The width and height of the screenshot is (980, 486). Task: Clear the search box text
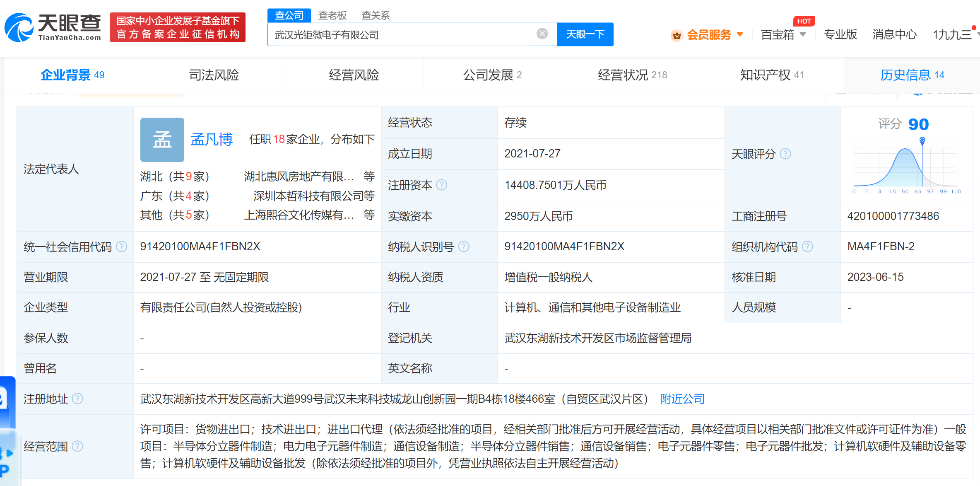click(542, 34)
